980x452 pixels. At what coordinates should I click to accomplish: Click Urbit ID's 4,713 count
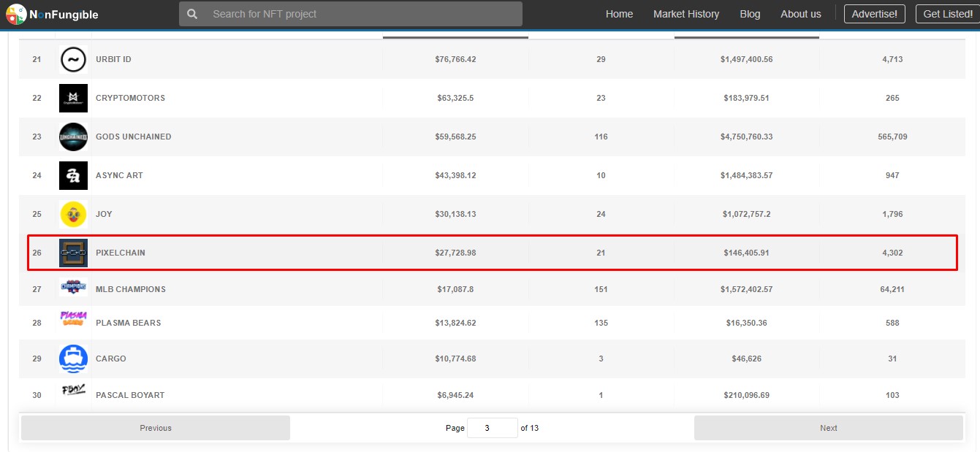tap(892, 59)
